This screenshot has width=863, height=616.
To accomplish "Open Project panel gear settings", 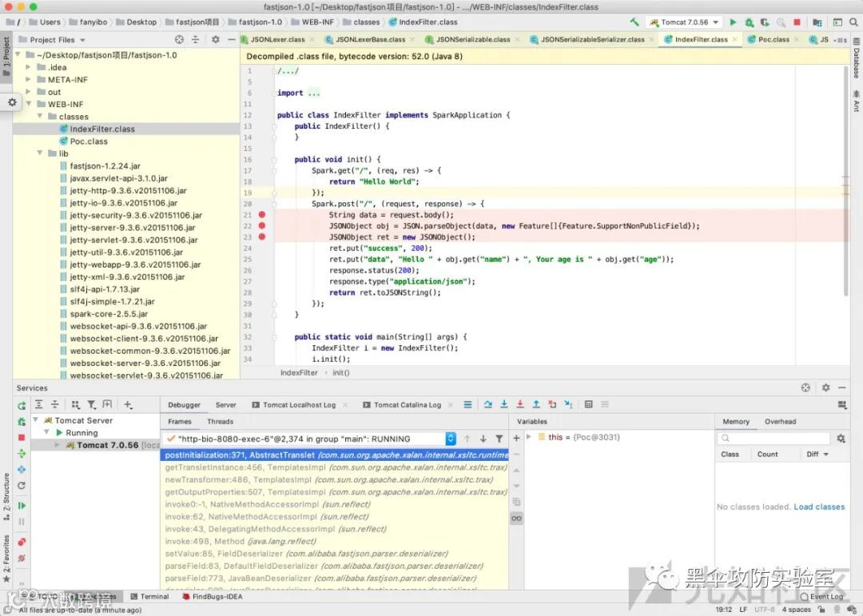I will coord(216,40).
